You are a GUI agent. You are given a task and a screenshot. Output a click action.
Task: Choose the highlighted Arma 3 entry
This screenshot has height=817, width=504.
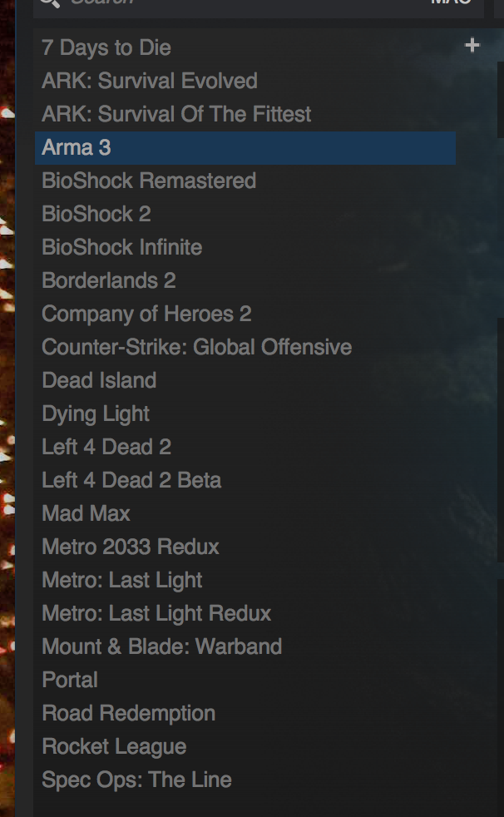245,148
